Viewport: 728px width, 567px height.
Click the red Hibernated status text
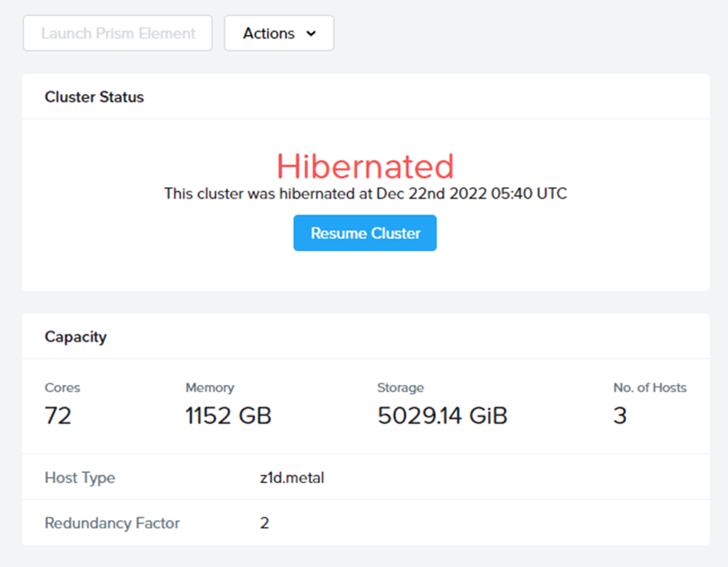pos(365,167)
